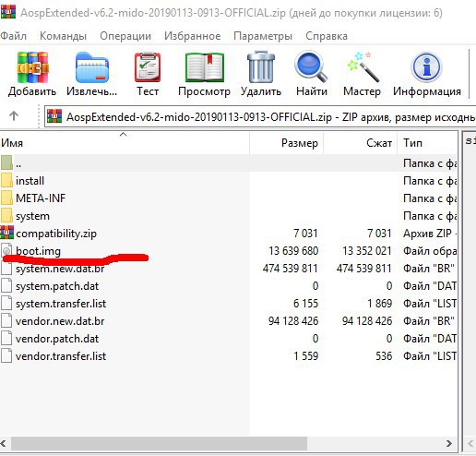Open Просмотр (View) book icon
Screen dimensions: 476x456
point(205,67)
